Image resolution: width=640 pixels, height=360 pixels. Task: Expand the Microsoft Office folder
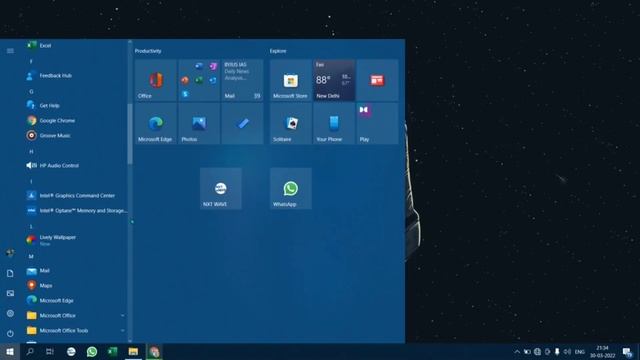tap(76, 316)
